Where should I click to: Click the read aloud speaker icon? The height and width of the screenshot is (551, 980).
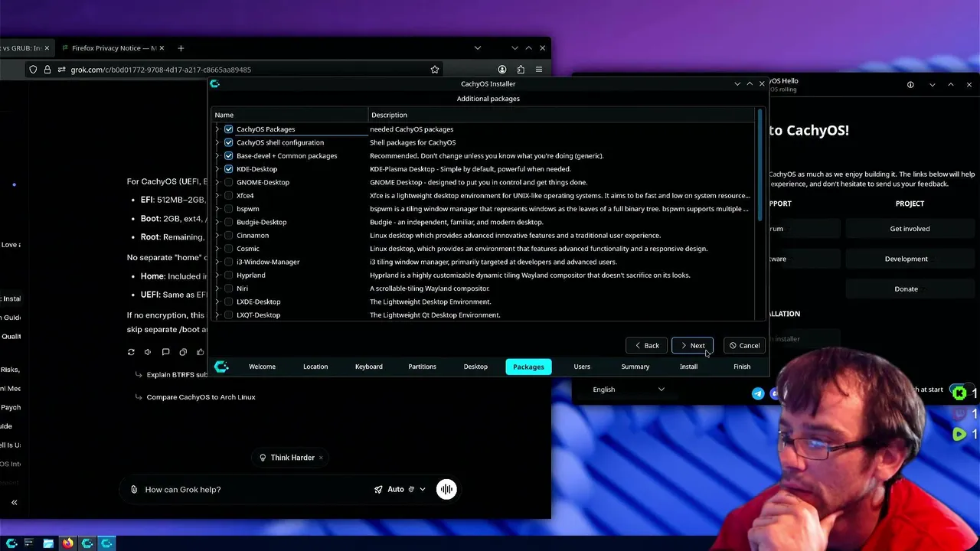tap(148, 352)
